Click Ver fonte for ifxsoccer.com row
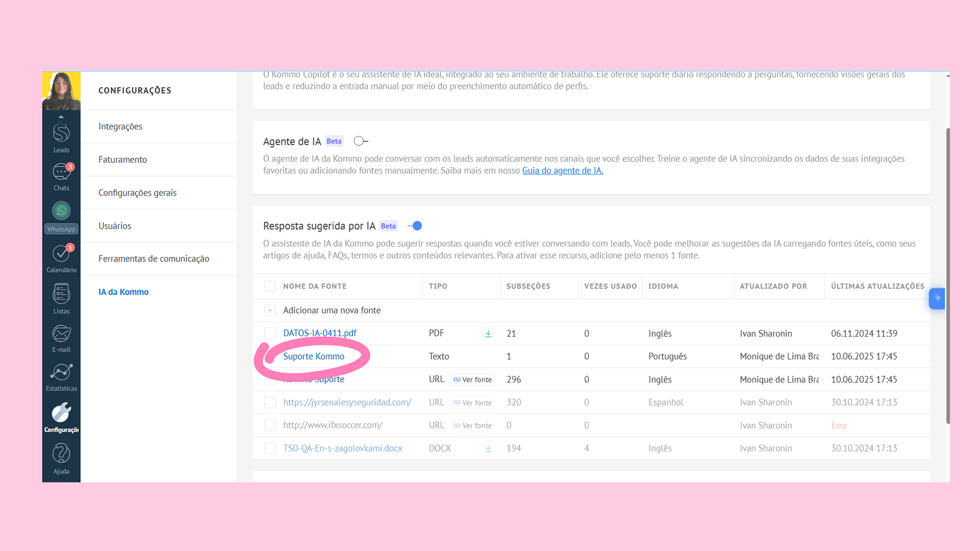The height and width of the screenshot is (551, 980). [472, 425]
